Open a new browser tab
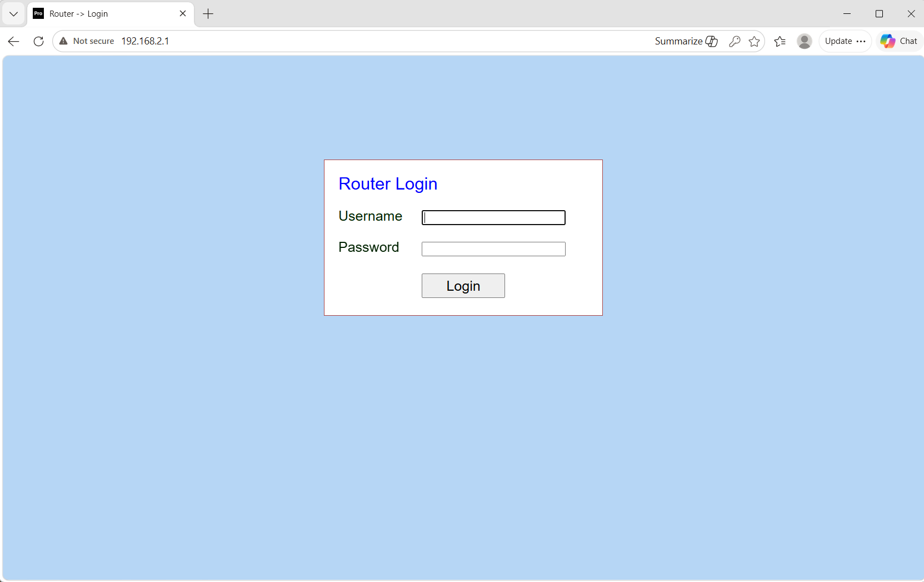This screenshot has height=582, width=924. pyautogui.click(x=208, y=14)
